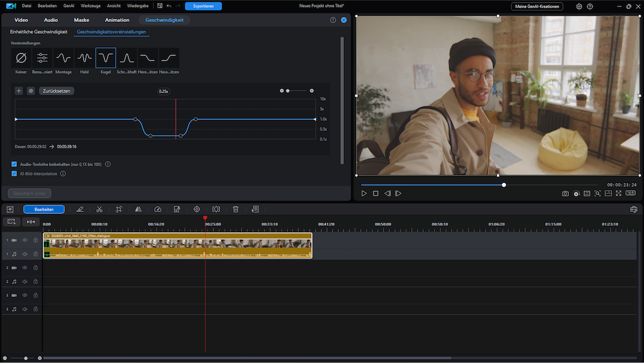The width and height of the screenshot is (644, 363).
Task: Click the add speed point plus button
Action: tap(19, 91)
